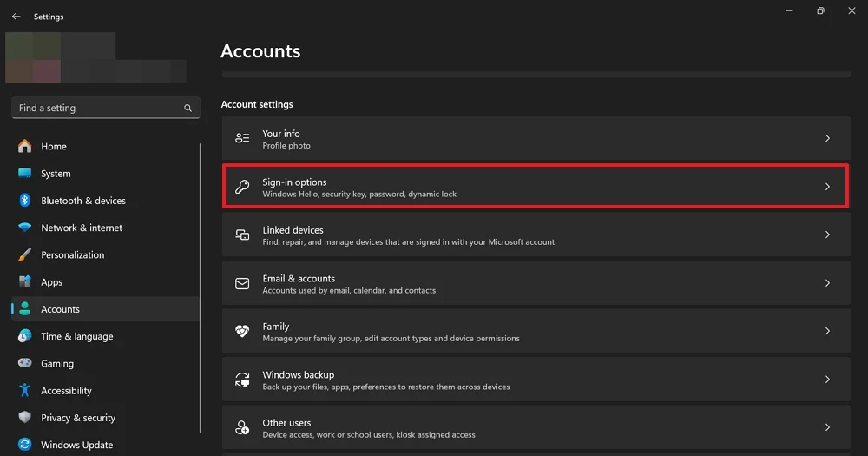868x456 pixels.
Task: Open the Other users title
Action: pos(286,423)
